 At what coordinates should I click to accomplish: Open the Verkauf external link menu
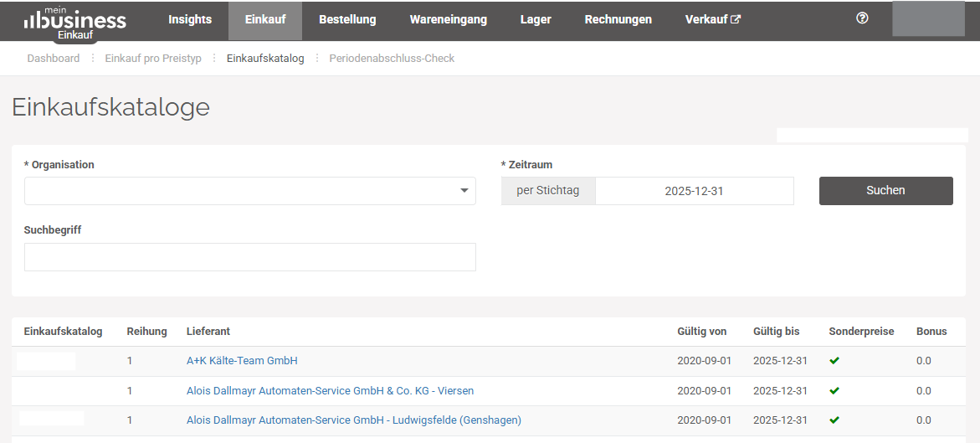click(x=713, y=19)
